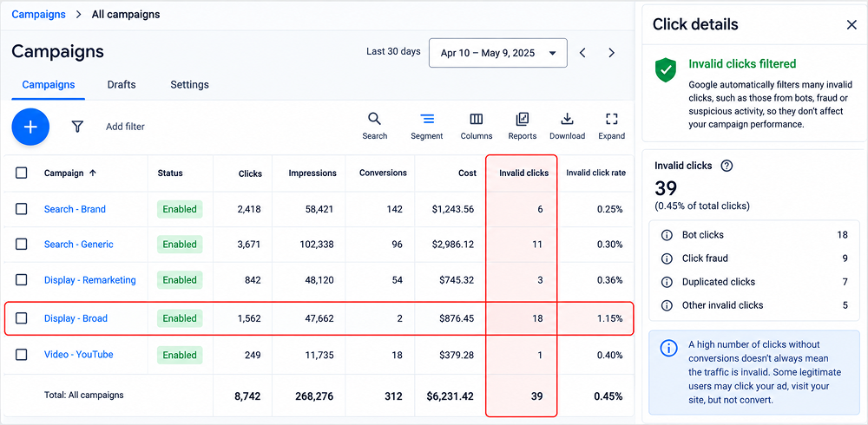
Task: Go to the previous date range
Action: [x=582, y=53]
